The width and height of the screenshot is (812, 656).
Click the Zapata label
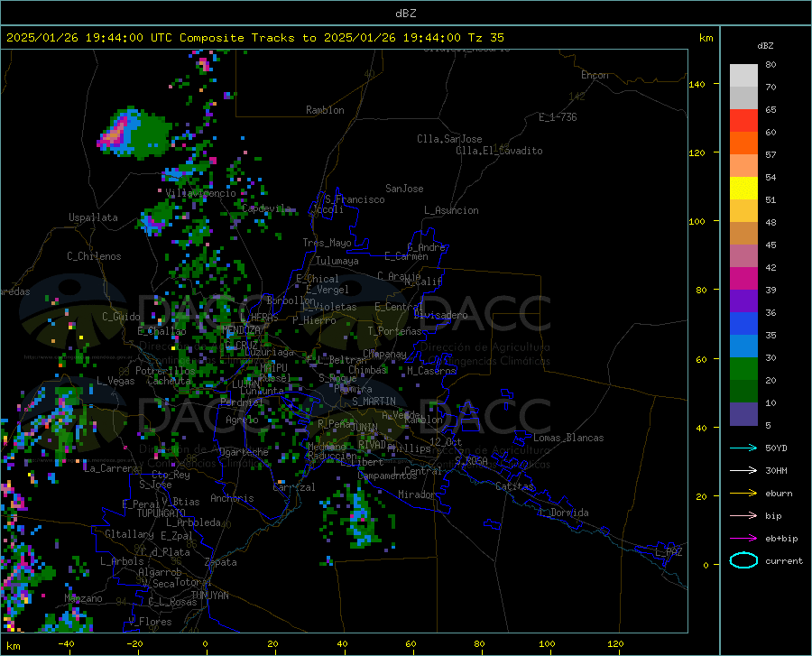coord(221,562)
